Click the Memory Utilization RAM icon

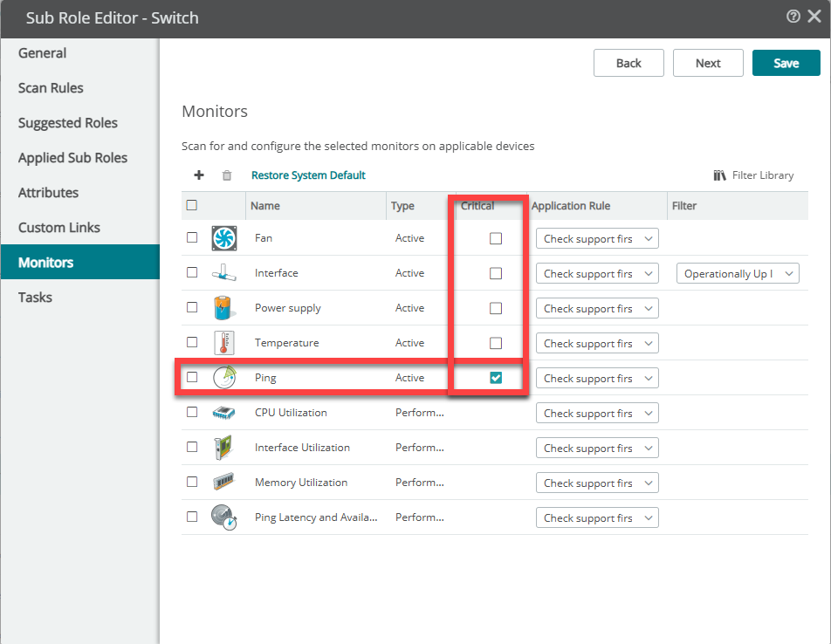click(223, 482)
